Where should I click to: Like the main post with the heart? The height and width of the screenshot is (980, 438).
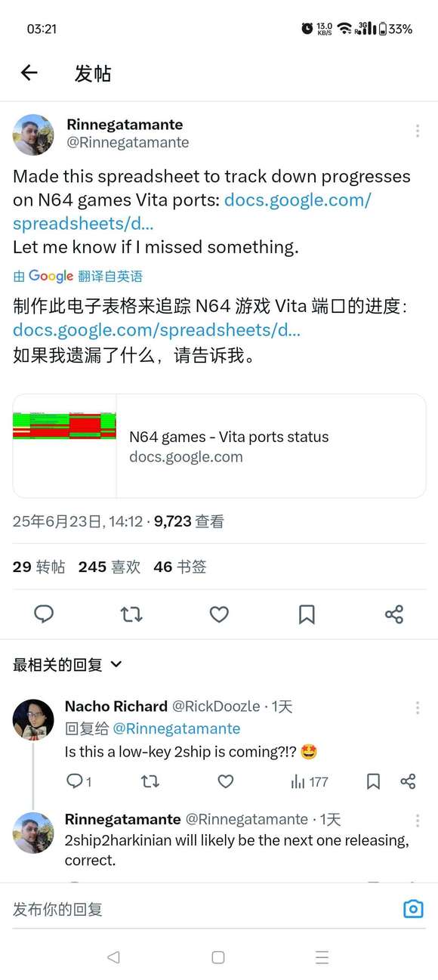tap(219, 614)
